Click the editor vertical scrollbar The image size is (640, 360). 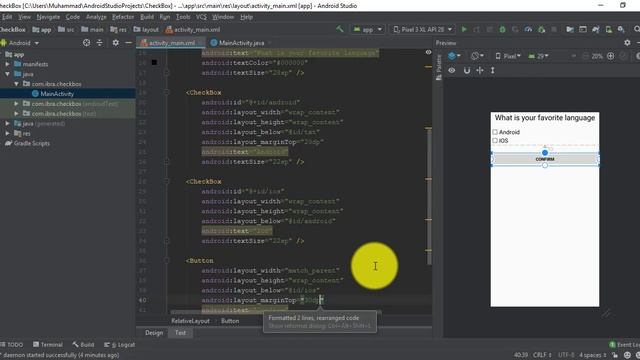coord(429,197)
